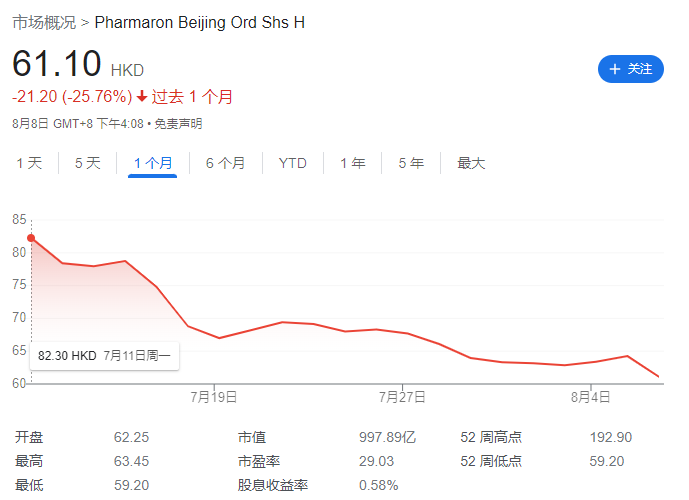The image size is (689, 500).
Task: Click the red down arrow price change icon
Action: click(142, 97)
